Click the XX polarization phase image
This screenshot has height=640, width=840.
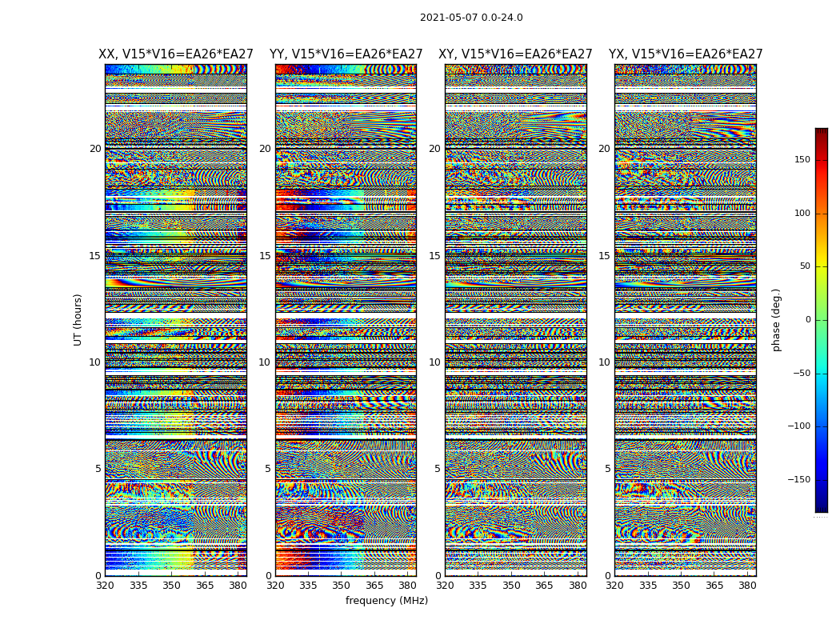[x=176, y=320]
